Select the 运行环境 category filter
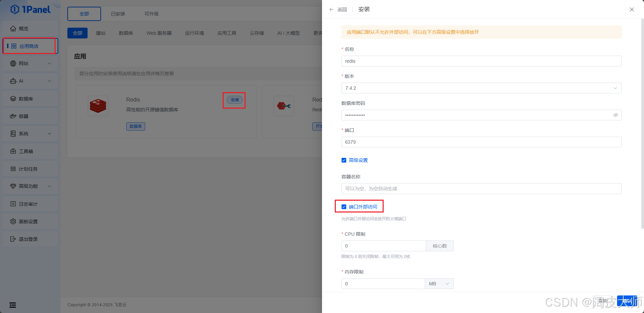 point(194,33)
